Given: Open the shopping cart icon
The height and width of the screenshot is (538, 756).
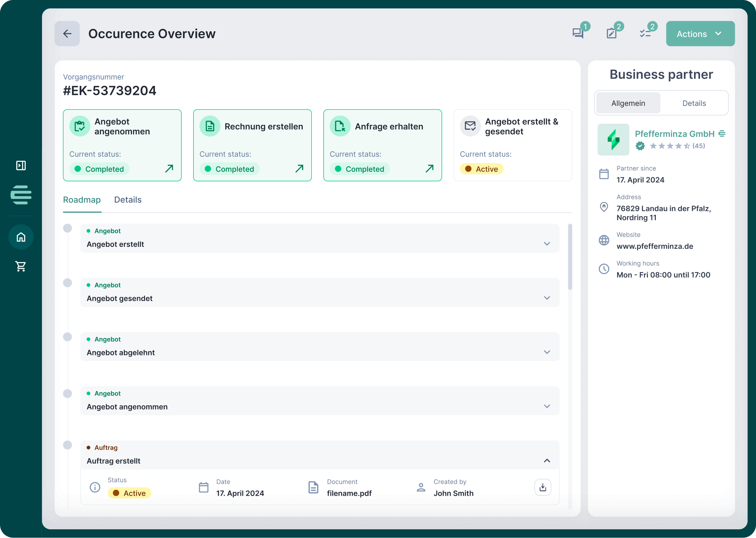Looking at the screenshot, I should [21, 266].
